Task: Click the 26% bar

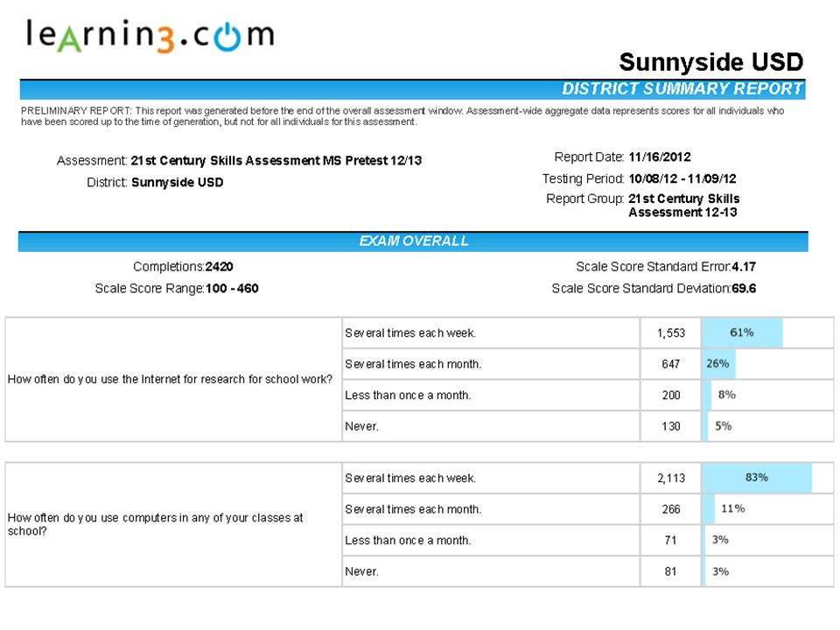Action: pyautogui.click(x=718, y=364)
